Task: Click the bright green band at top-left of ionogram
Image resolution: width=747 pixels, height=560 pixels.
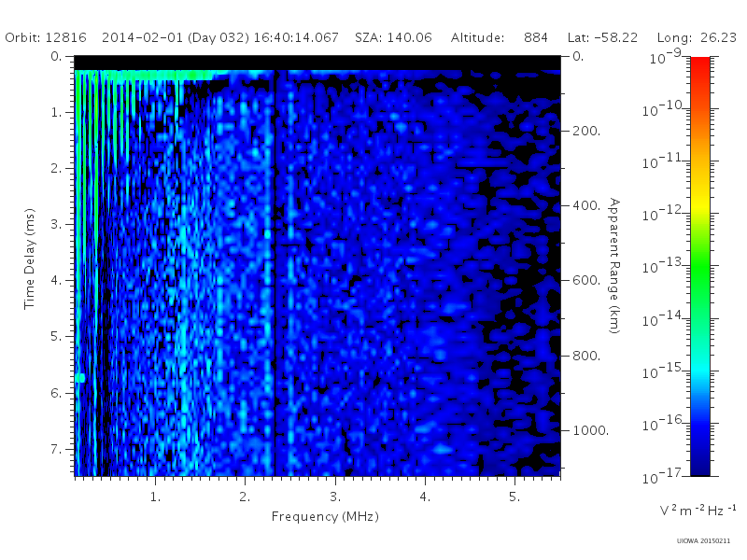Action: coord(146,75)
